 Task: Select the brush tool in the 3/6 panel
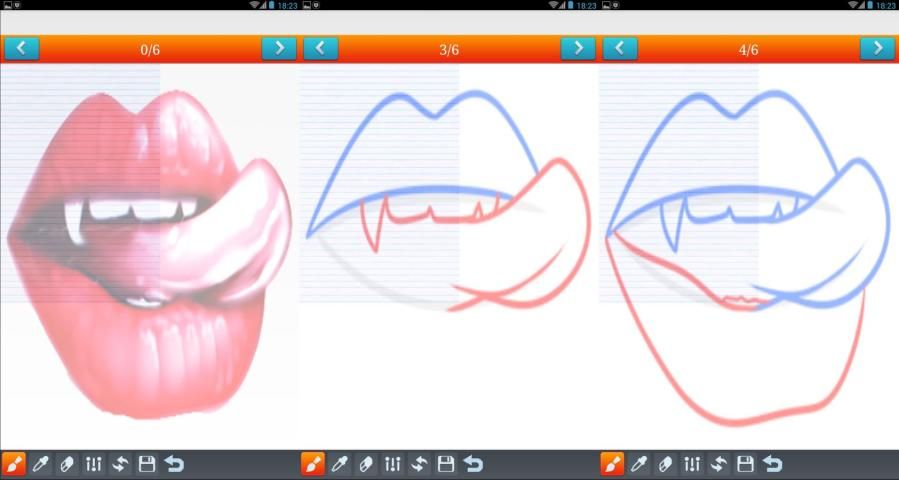(313, 464)
